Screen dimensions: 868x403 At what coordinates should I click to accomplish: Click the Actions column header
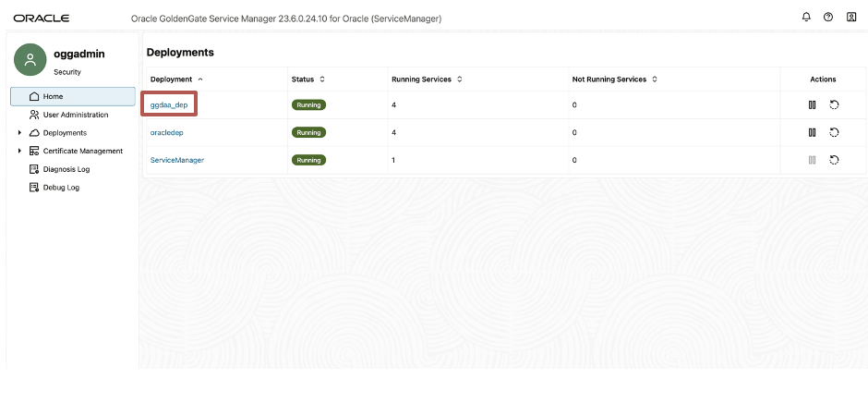[x=823, y=79]
